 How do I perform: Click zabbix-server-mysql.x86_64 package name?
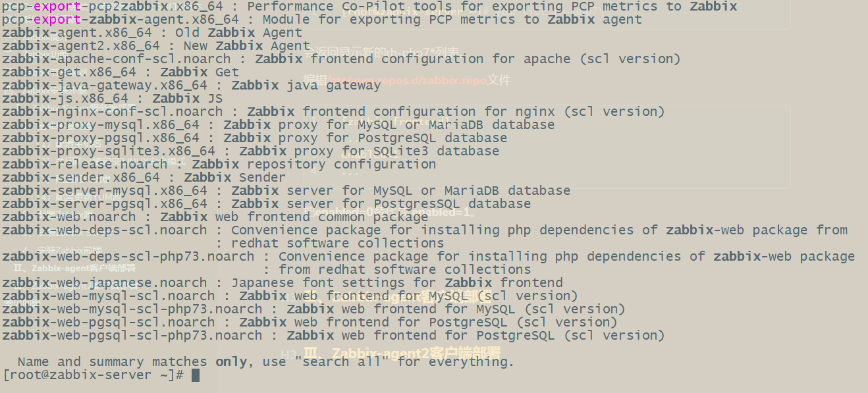pos(104,191)
